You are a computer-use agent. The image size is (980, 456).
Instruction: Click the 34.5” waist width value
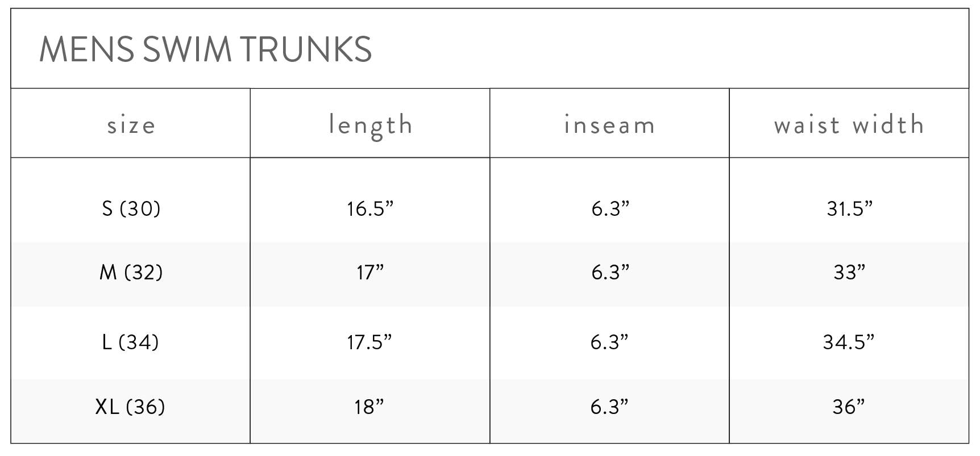coord(849,342)
